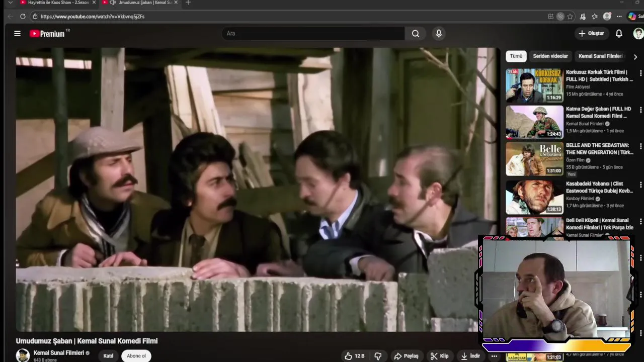Start voice search with microphone icon

[x=439, y=34]
